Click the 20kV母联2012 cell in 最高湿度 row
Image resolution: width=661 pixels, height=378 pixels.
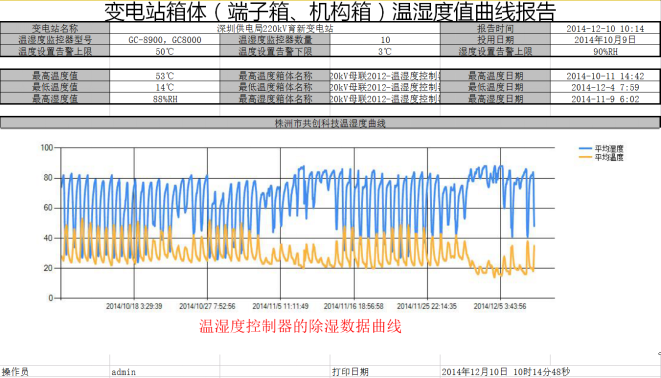tap(385, 99)
